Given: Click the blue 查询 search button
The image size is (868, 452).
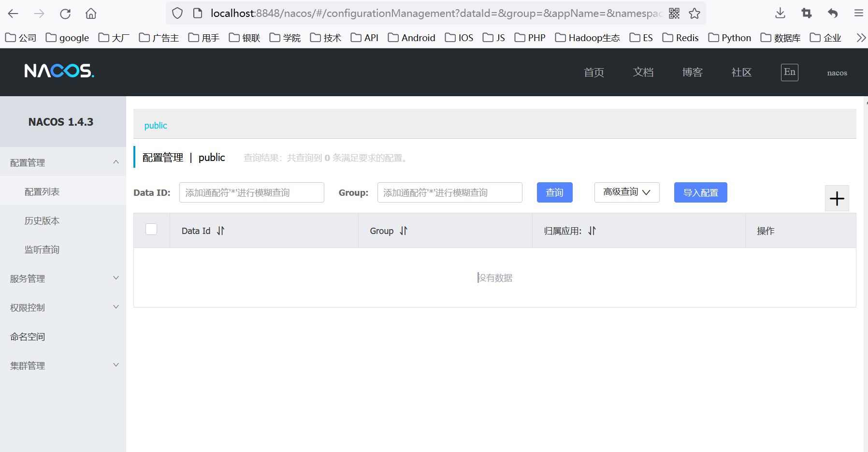Looking at the screenshot, I should (x=554, y=192).
